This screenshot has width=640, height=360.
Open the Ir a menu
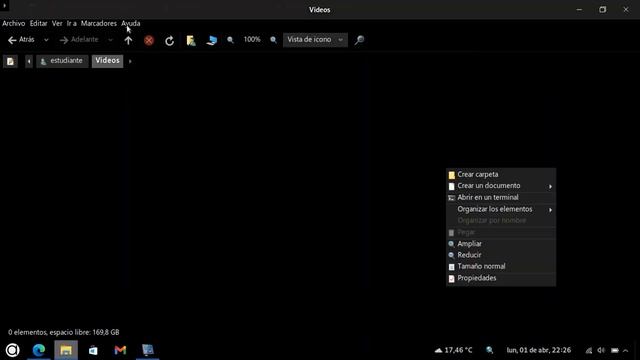(72, 24)
